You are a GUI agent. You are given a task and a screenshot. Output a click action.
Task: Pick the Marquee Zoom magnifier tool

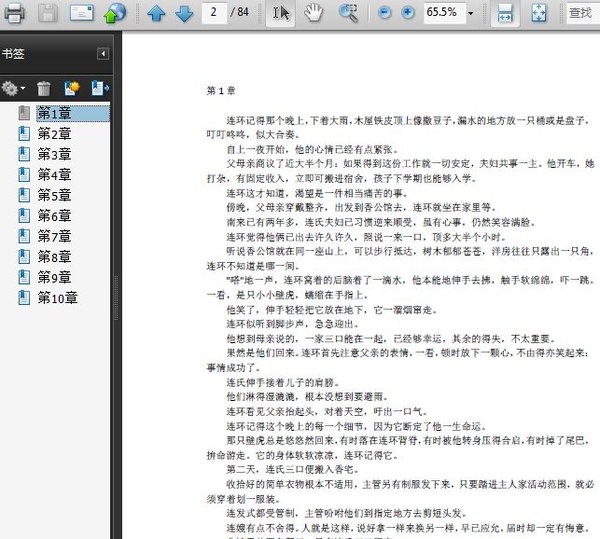348,13
